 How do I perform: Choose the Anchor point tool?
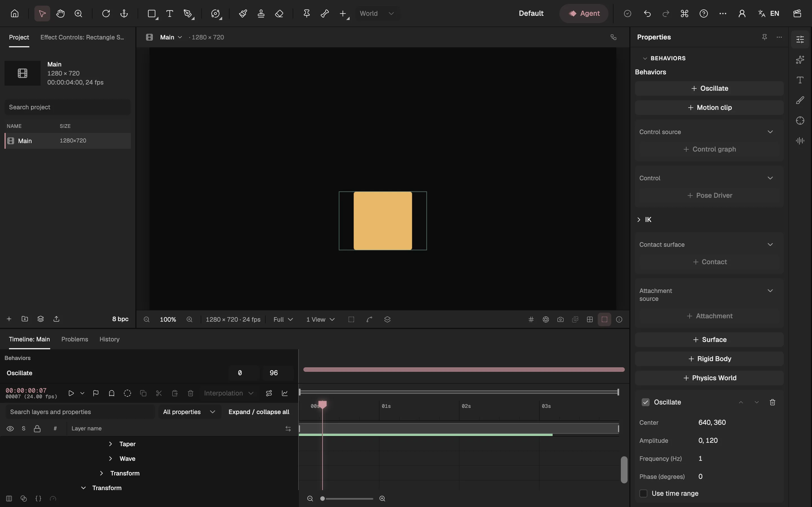124,14
